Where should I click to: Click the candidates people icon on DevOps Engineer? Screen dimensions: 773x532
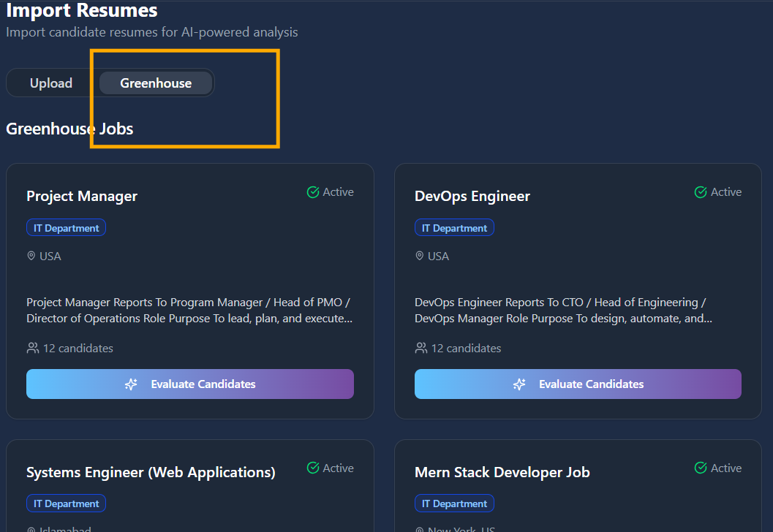(x=421, y=349)
